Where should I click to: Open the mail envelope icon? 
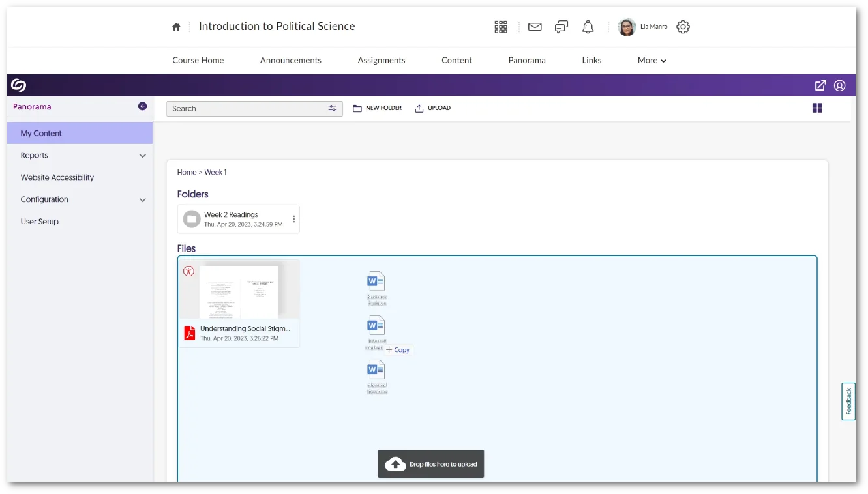(x=535, y=27)
